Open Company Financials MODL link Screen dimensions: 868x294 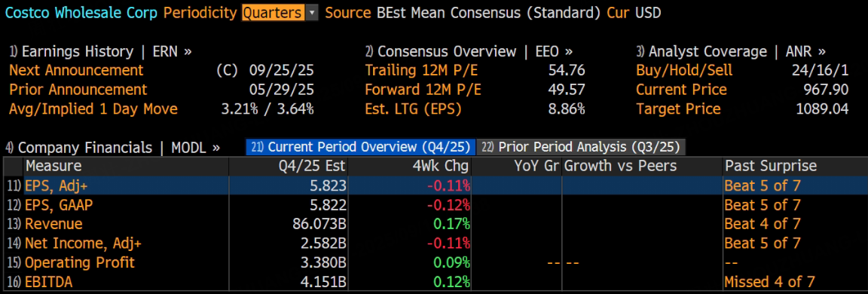point(113,147)
